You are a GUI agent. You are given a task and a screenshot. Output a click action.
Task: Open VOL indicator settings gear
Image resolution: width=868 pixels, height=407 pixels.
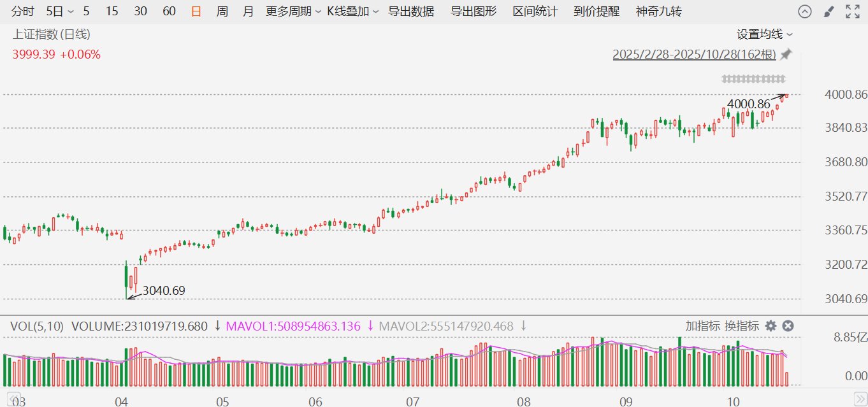click(x=770, y=326)
